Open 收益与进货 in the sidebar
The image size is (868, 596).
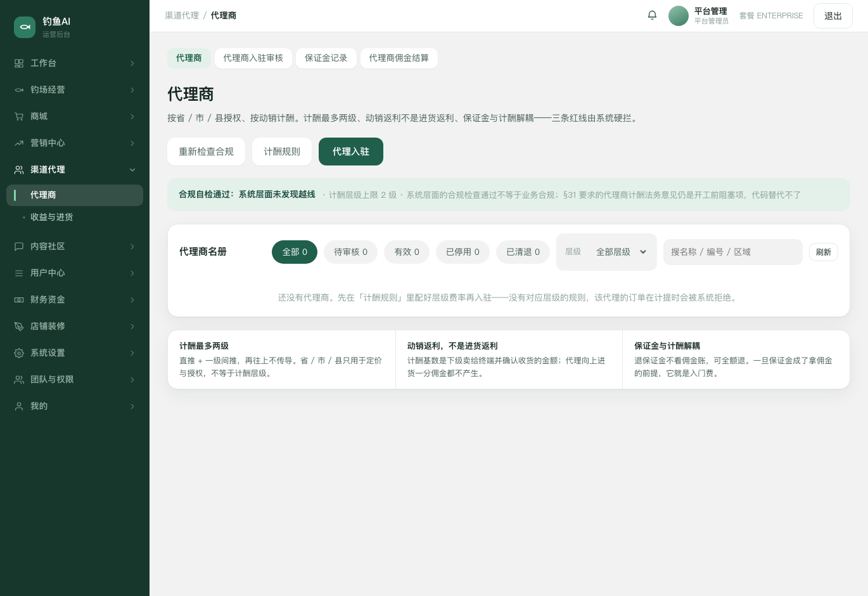[75, 217]
